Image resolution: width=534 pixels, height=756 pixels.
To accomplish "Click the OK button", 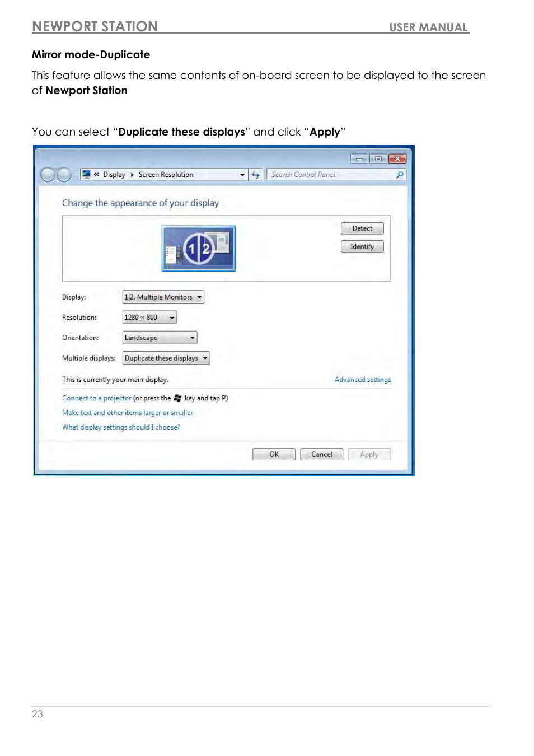I will (274, 454).
